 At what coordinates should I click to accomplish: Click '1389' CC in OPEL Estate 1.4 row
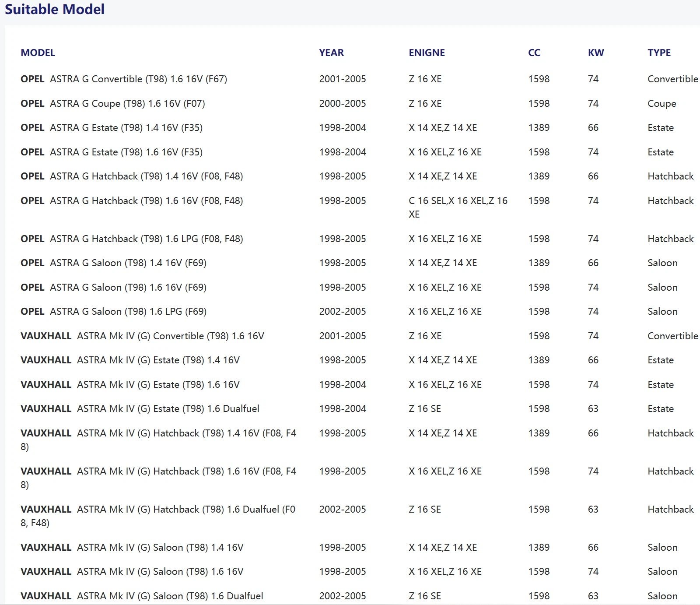tap(539, 128)
